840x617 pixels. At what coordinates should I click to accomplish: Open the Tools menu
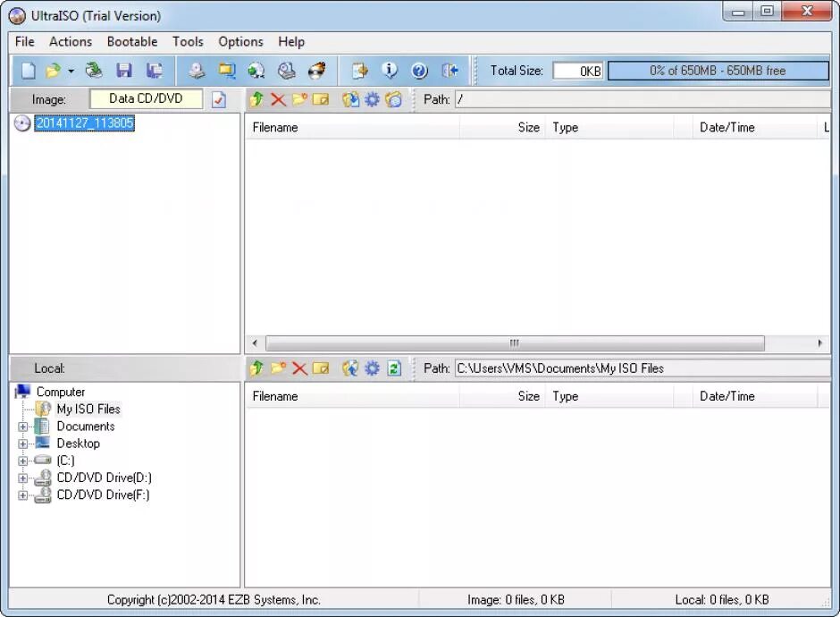point(188,42)
